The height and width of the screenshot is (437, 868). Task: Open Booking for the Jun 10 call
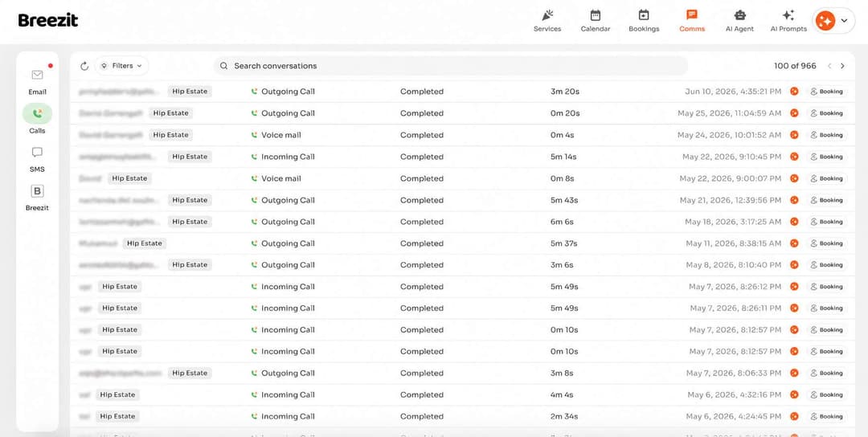pyautogui.click(x=826, y=92)
